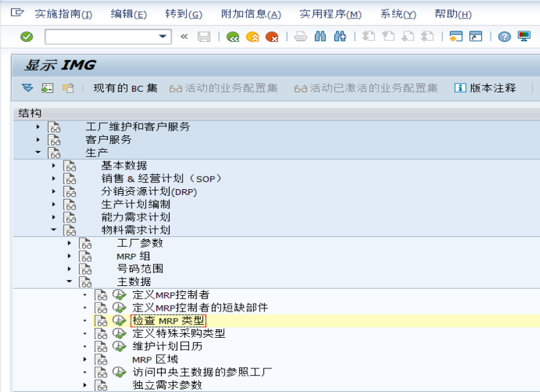Click the yellow Exit icon

[x=253, y=37]
